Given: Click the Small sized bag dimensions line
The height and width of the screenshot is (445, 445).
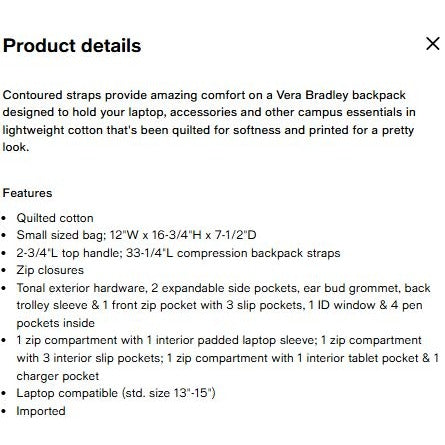Looking at the screenshot, I should tap(136, 235).
